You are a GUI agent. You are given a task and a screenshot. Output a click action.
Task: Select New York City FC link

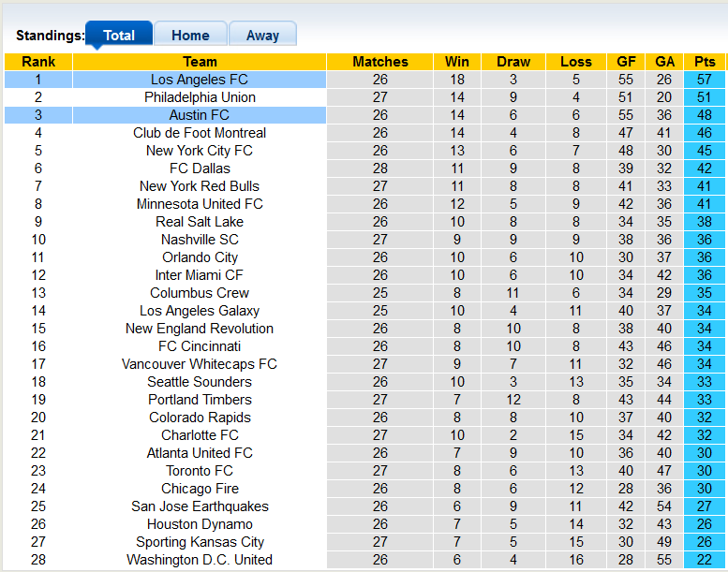pos(200,151)
